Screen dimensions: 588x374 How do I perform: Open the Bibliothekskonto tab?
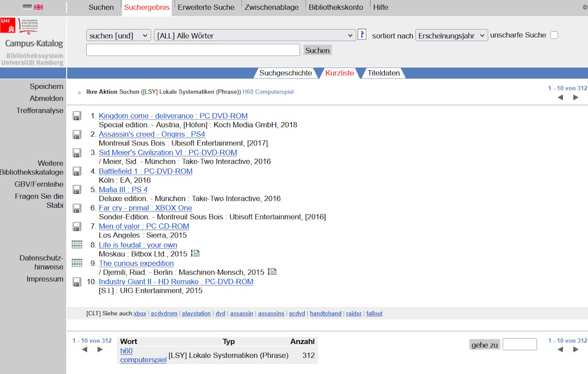(x=336, y=7)
